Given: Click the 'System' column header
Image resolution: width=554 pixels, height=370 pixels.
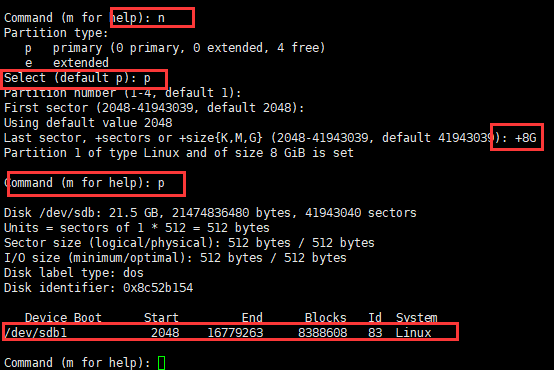Looking at the screenshot, I should pyautogui.click(x=417, y=317).
